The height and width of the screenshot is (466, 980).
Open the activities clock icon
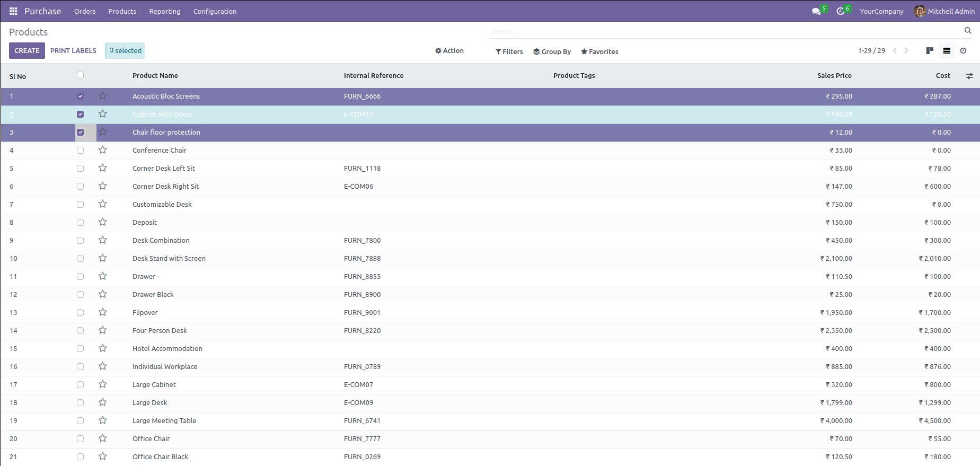(x=840, y=11)
